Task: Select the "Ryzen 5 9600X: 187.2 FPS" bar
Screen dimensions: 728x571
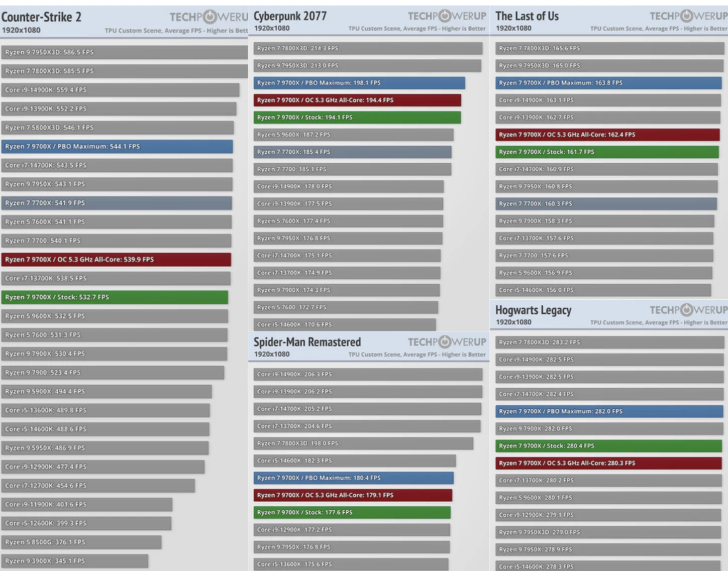Action: [354, 135]
